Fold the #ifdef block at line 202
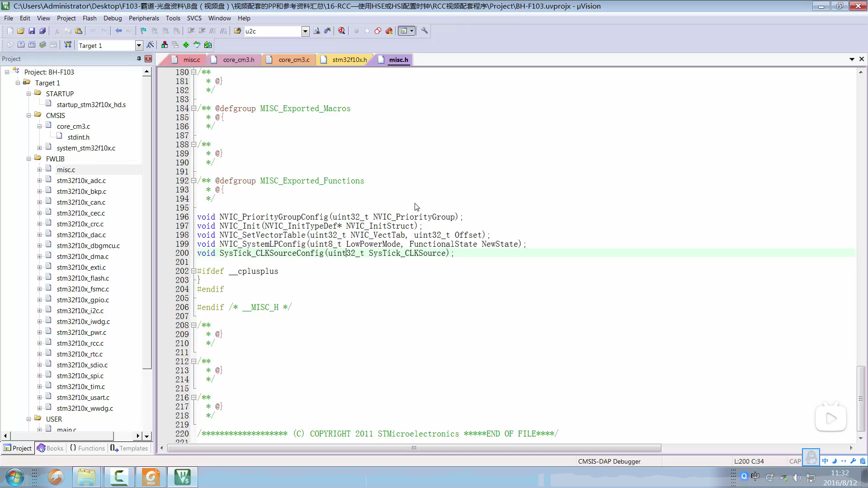This screenshot has width=868, height=488. click(x=193, y=271)
